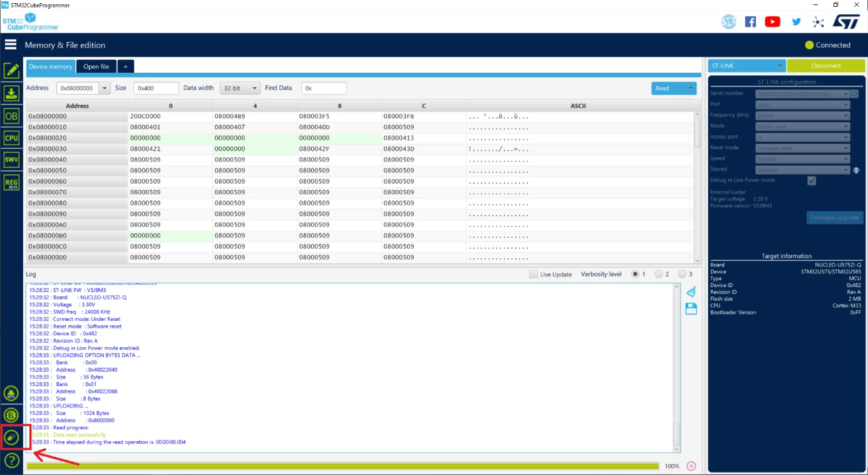Toggle Live Update checkbox
Screen dimensions: 868x475
coord(534,274)
